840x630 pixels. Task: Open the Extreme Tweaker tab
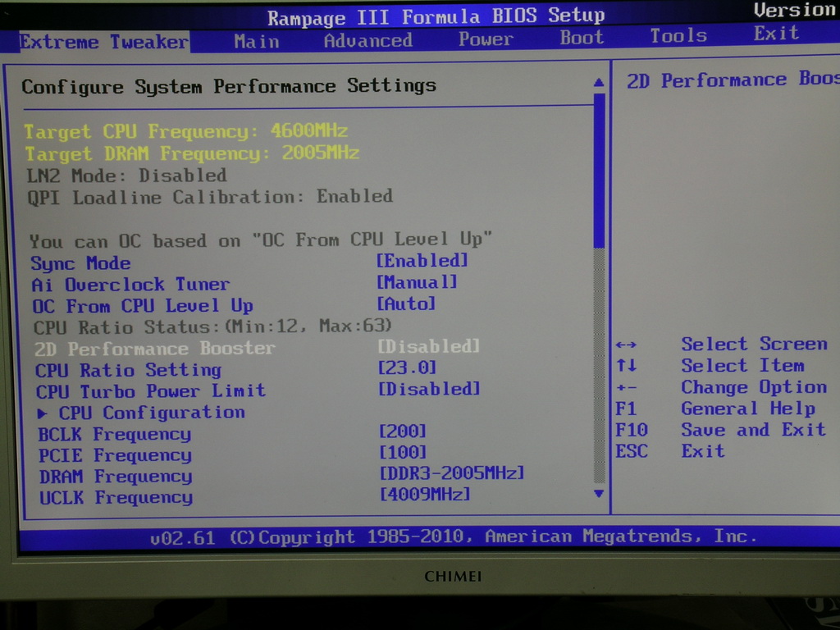point(104,42)
